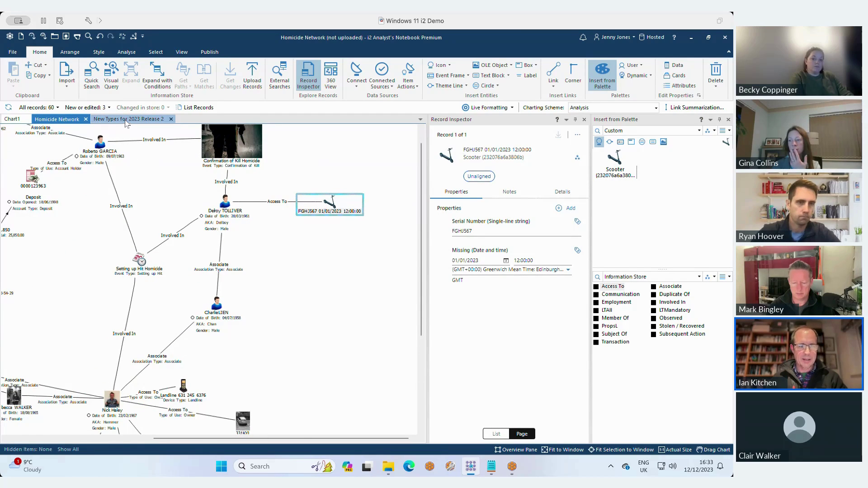Expand the New or edited dropdown
868x488 pixels.
click(x=109, y=108)
